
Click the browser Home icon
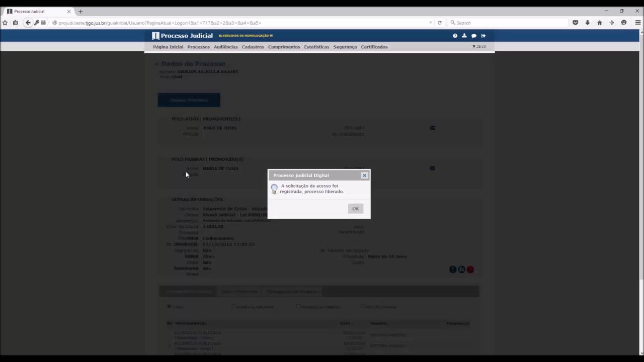click(x=599, y=23)
